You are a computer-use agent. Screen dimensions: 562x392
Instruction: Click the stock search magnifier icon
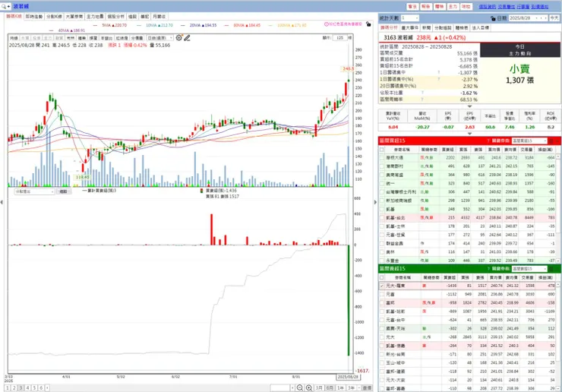pos(4,6)
